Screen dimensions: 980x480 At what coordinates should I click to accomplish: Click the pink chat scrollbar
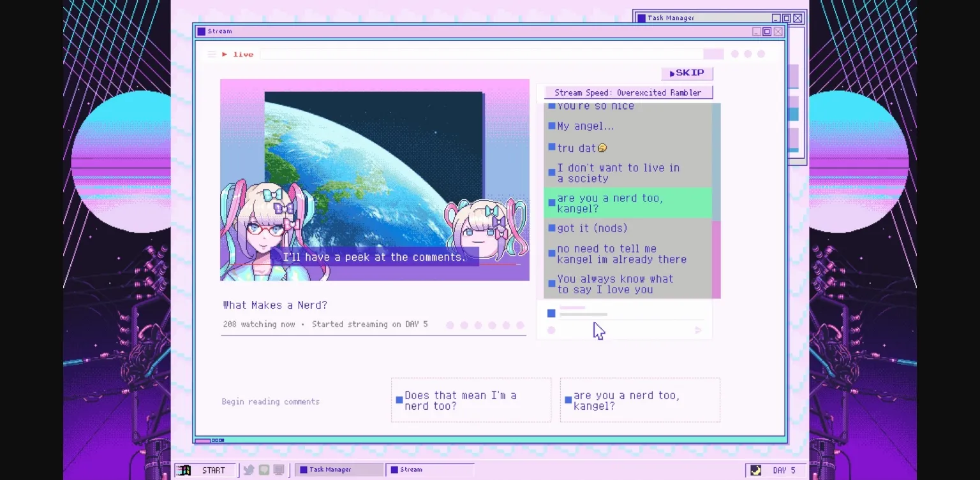[716, 260]
